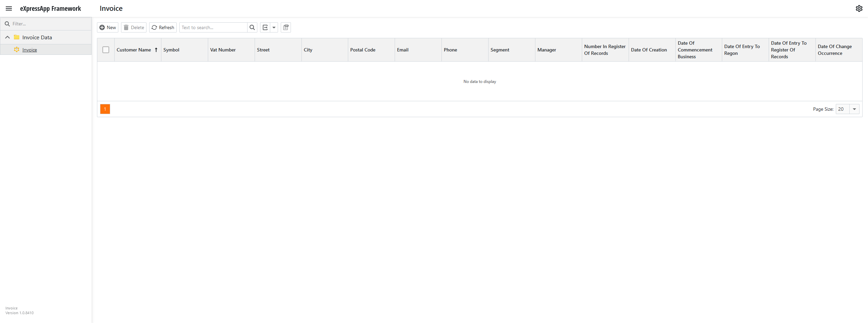
Task: Toggle the select-all checkbox in grid header
Action: [105, 49]
